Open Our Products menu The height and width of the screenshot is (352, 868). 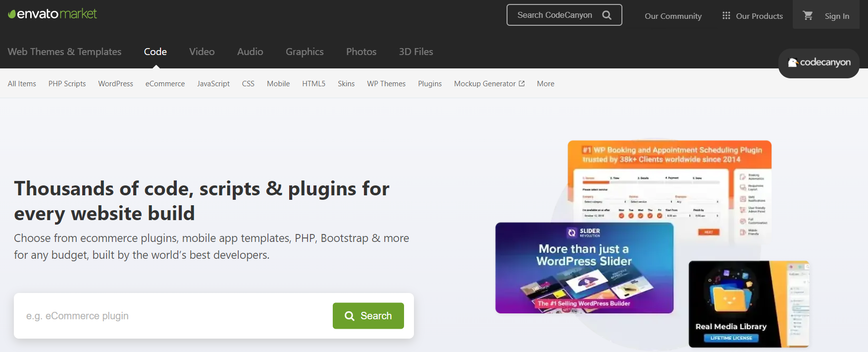759,16
